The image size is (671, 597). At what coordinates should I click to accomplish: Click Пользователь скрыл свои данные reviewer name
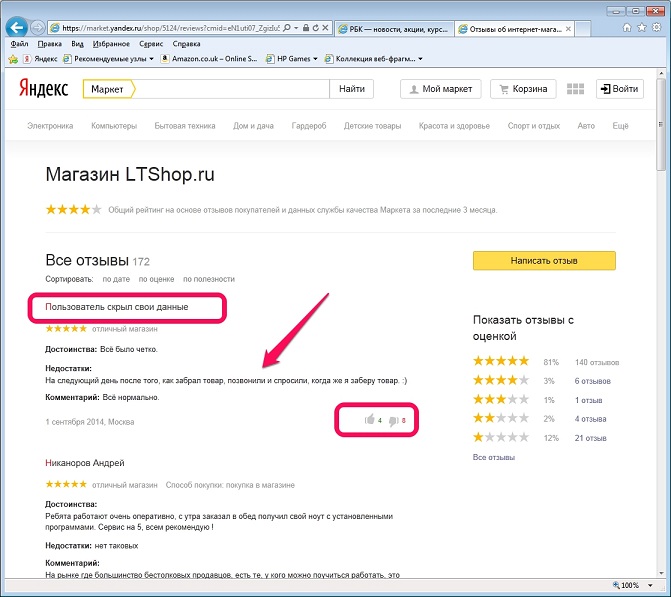116,307
